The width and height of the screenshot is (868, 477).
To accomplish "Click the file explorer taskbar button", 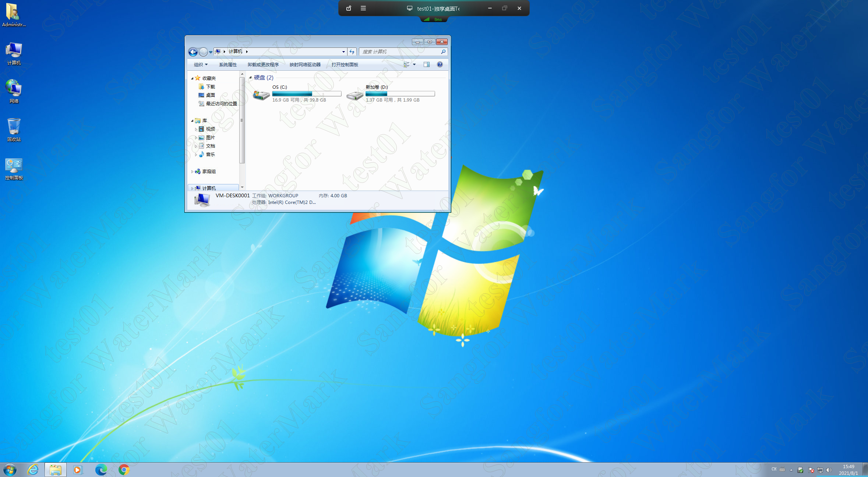I will pyautogui.click(x=56, y=470).
